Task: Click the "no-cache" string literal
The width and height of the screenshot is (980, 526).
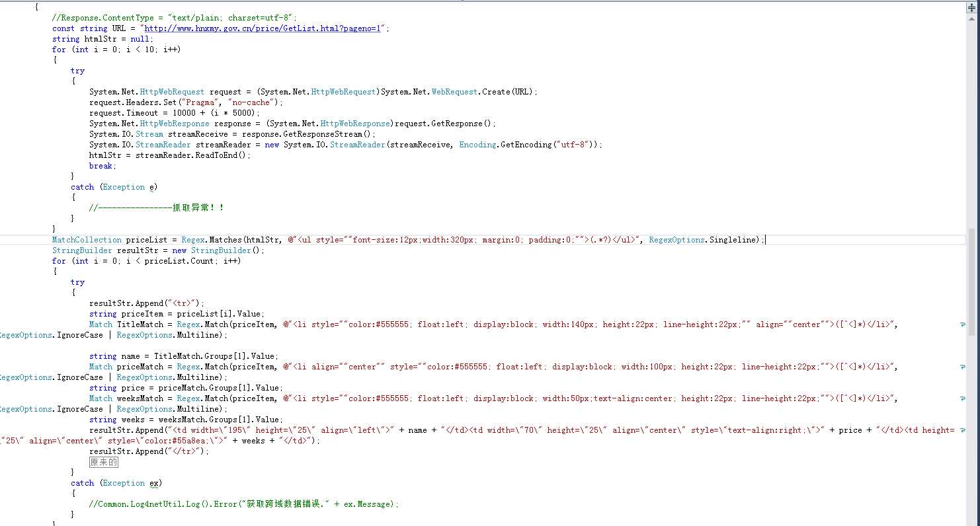Action: pos(249,102)
